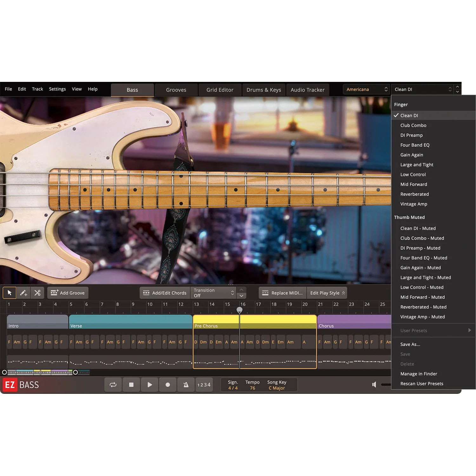Choose Save As from the preset menu
The image size is (476, 476).
tap(433, 344)
